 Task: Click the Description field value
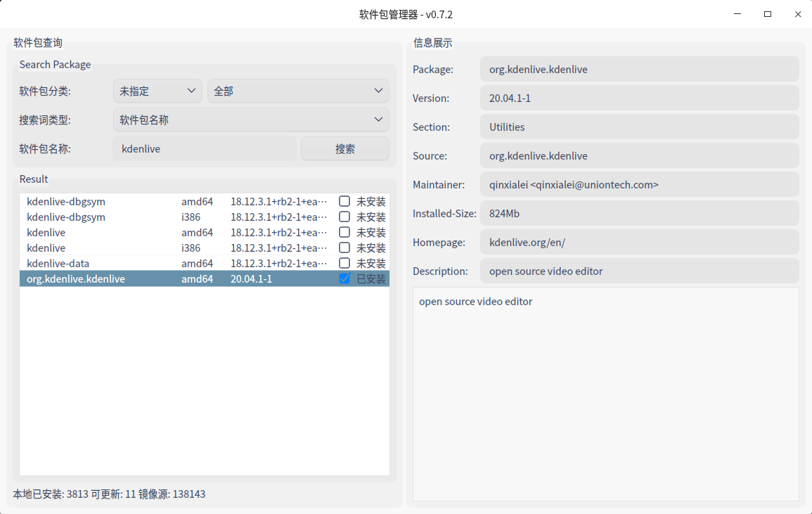(x=640, y=271)
